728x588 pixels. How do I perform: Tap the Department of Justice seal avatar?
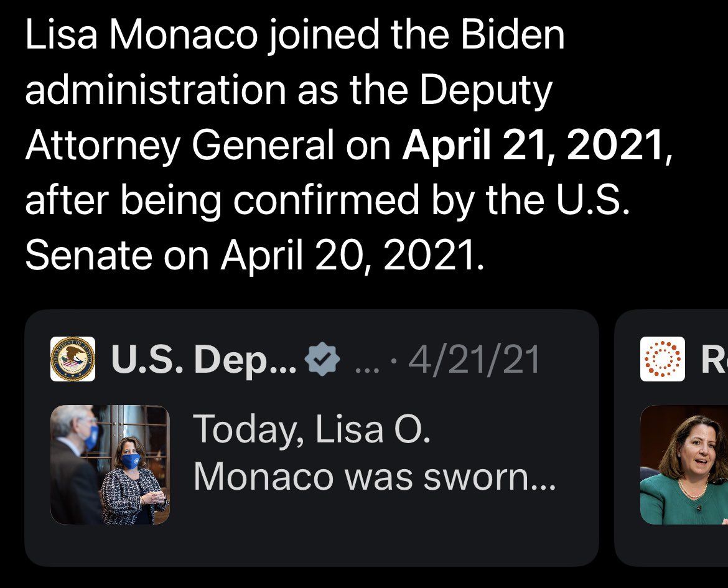[72, 359]
